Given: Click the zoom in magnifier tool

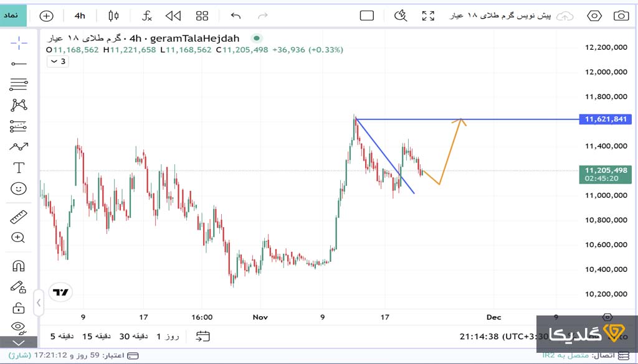Looking at the screenshot, I should coord(19,238).
